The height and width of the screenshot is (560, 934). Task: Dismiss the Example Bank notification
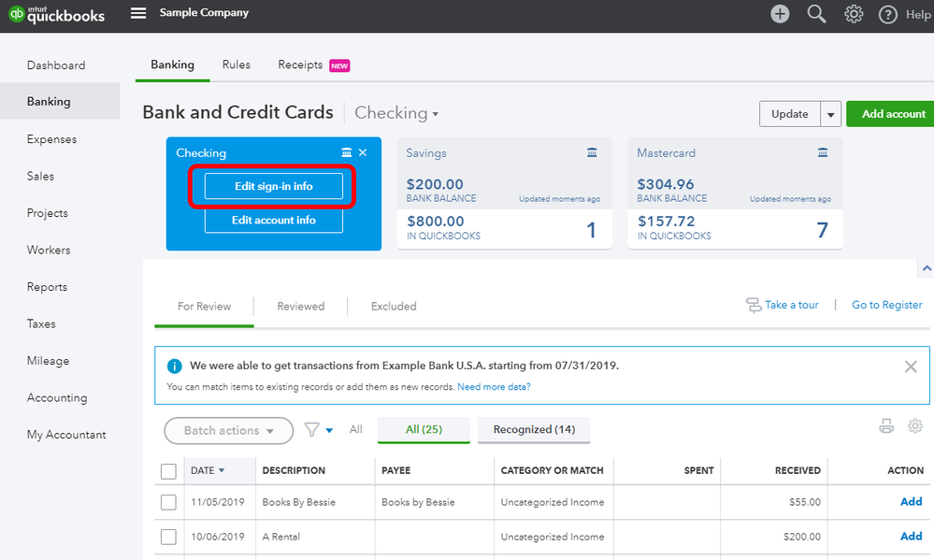911,366
